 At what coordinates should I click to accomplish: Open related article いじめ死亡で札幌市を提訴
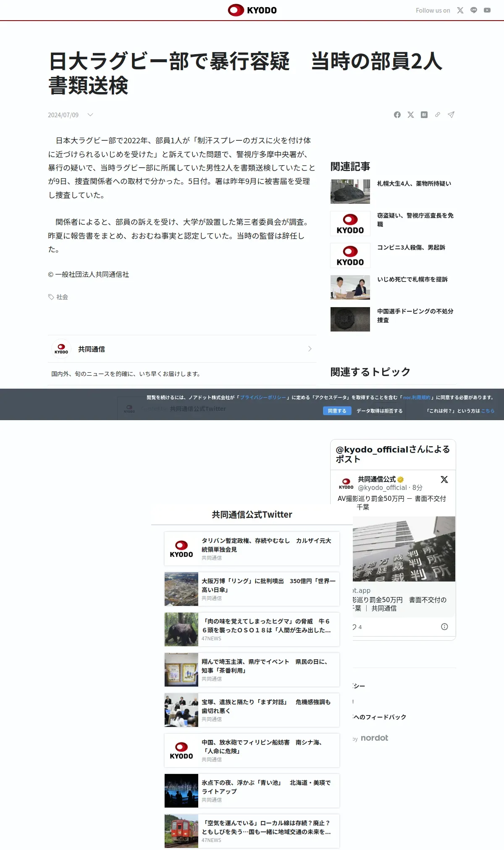(x=412, y=279)
